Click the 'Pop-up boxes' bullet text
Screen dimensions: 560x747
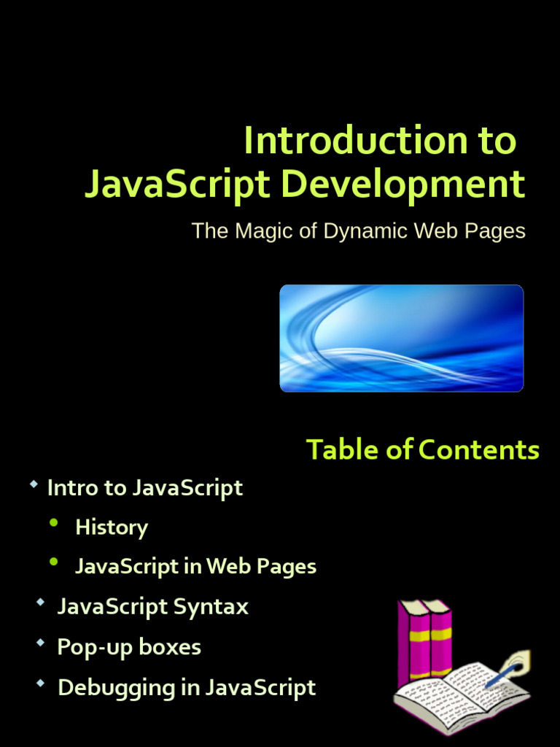tap(129, 648)
